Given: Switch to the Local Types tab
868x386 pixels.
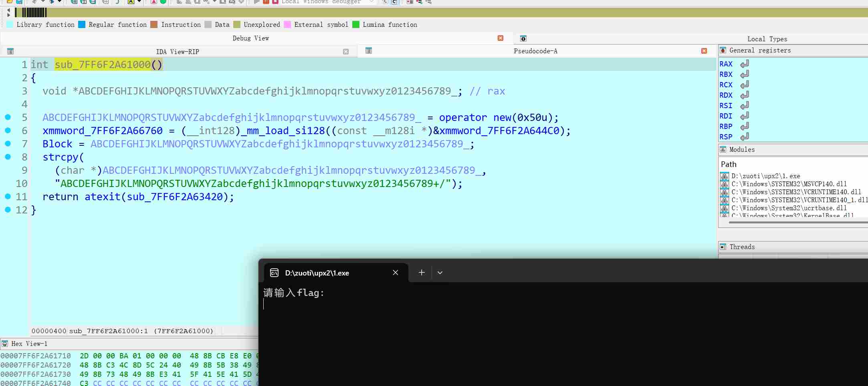Looking at the screenshot, I should pyautogui.click(x=767, y=39).
